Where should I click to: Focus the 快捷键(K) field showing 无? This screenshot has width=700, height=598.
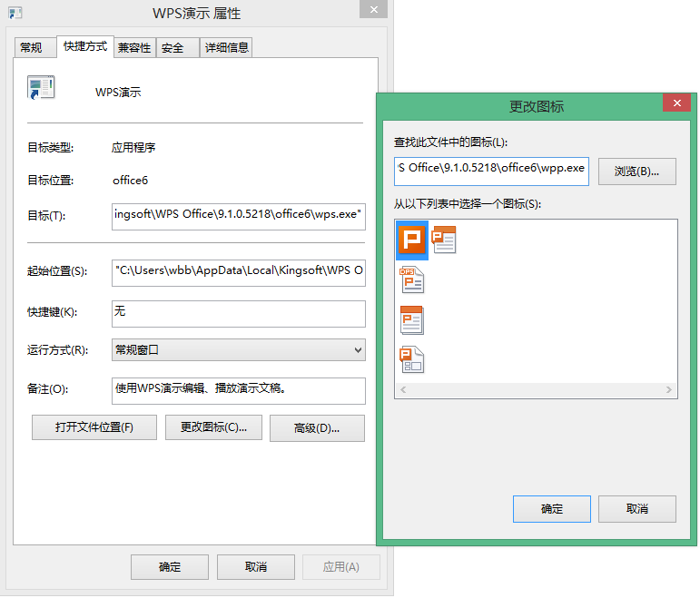239,314
